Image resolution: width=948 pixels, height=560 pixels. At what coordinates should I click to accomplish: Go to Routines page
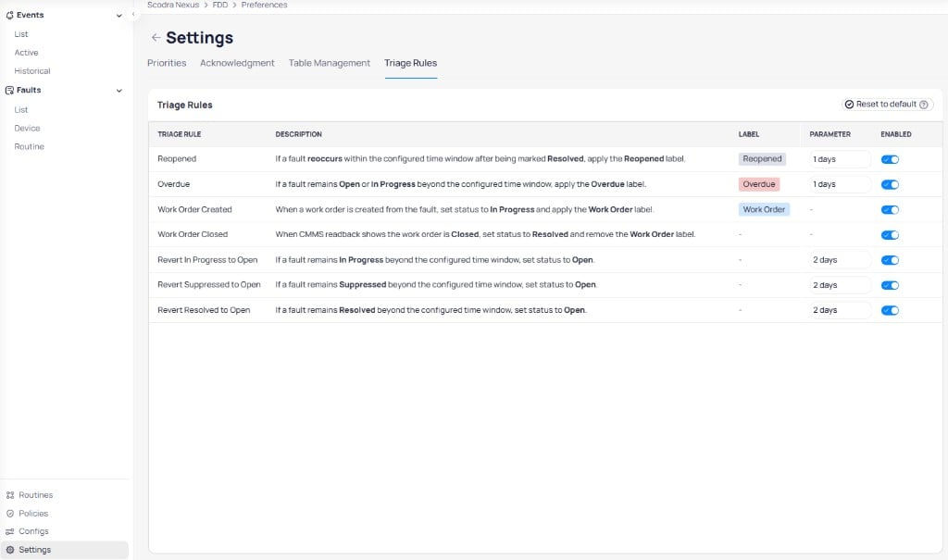(36, 494)
